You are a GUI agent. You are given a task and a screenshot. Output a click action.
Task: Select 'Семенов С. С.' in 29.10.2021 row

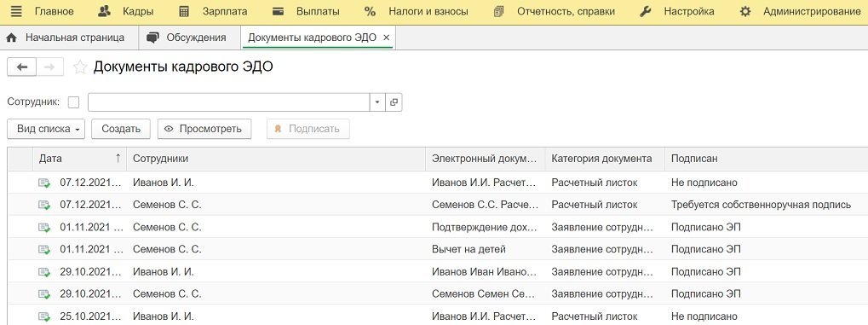pyautogui.click(x=167, y=294)
